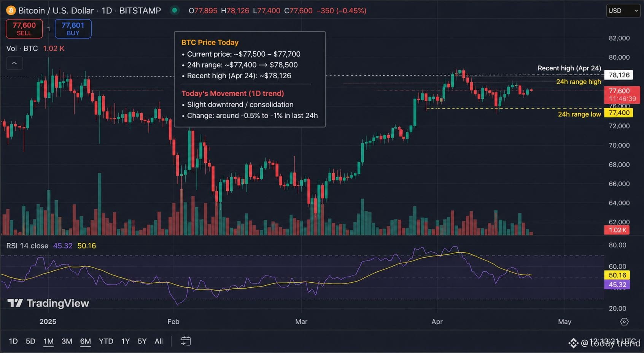Click the Vol · BTC indicator legend
This screenshot has height=353, width=644.
coord(22,49)
